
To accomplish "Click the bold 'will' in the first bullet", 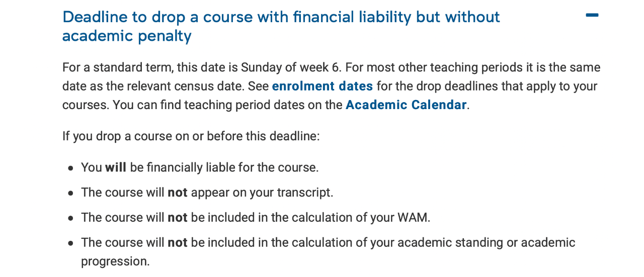I will 116,167.
